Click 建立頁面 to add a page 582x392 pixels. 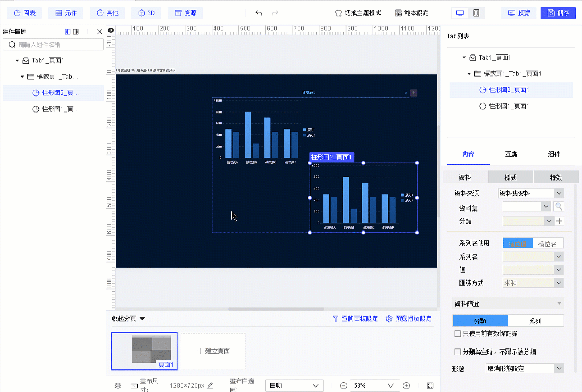click(x=213, y=351)
